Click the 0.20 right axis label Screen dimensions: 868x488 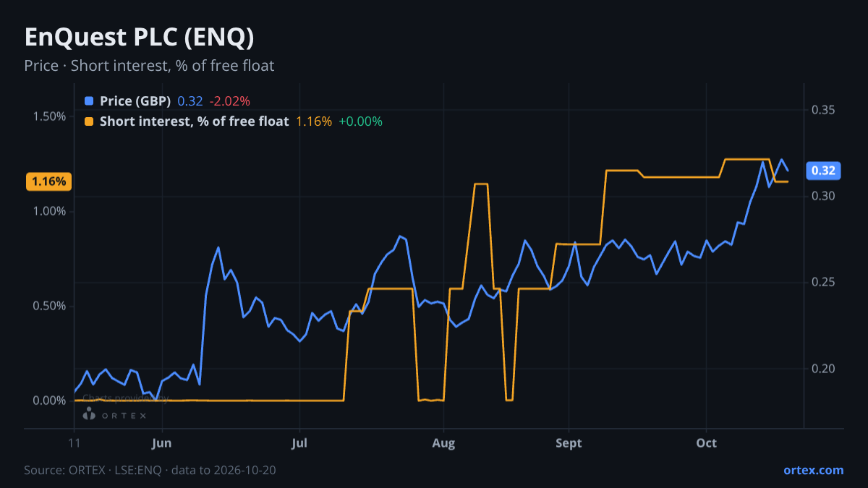tap(824, 369)
